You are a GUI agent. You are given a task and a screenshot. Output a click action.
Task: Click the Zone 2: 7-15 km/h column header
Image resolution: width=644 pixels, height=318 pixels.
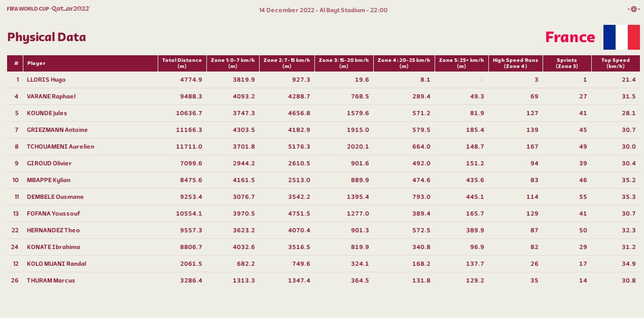pyautogui.click(x=287, y=63)
